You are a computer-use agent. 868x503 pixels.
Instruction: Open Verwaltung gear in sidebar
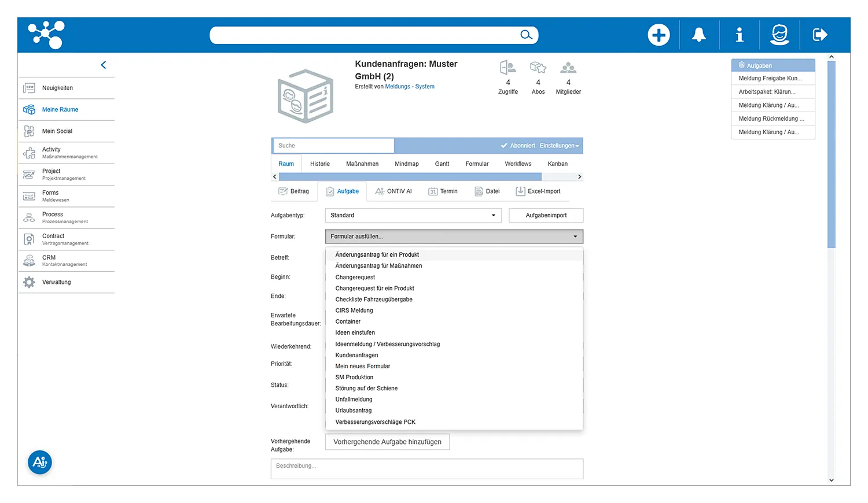(29, 282)
